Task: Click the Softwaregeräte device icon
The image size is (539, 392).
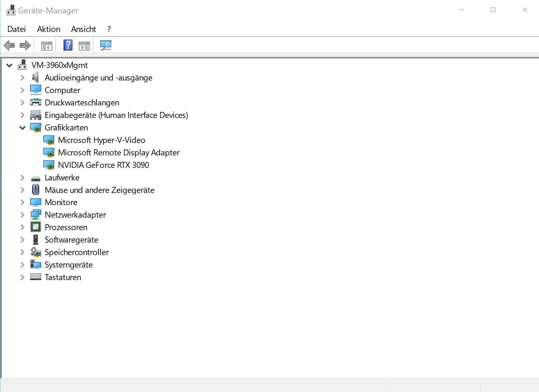Action: (36, 239)
